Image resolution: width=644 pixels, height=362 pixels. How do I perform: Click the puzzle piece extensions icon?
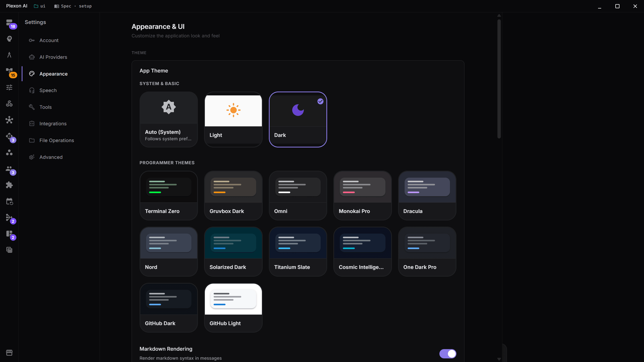(x=10, y=185)
